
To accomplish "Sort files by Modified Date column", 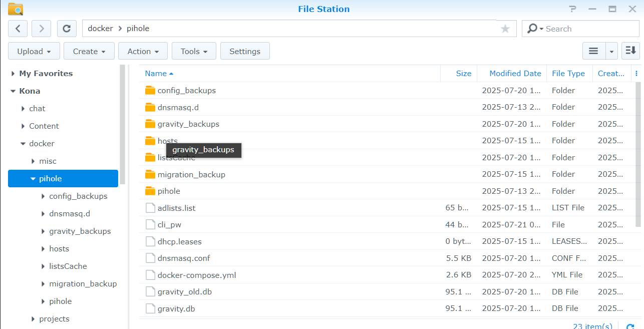I will tap(515, 74).
